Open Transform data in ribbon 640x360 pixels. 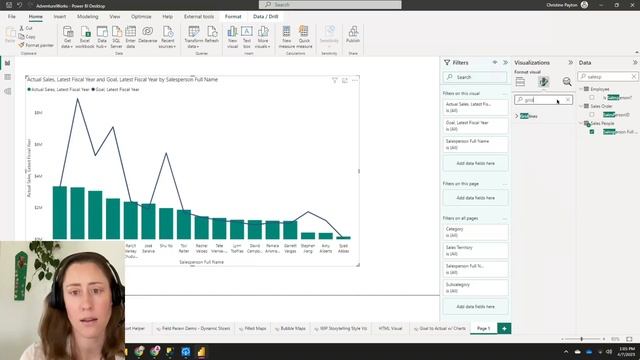point(194,37)
